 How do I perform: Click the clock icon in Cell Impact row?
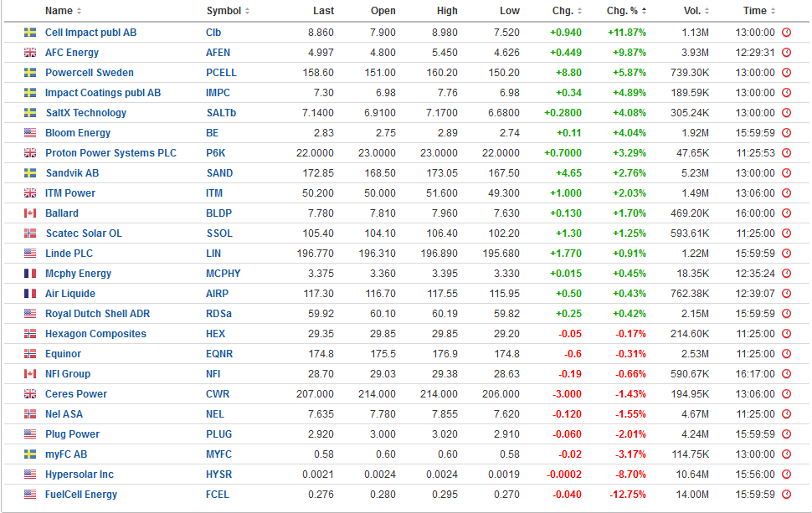(786, 33)
